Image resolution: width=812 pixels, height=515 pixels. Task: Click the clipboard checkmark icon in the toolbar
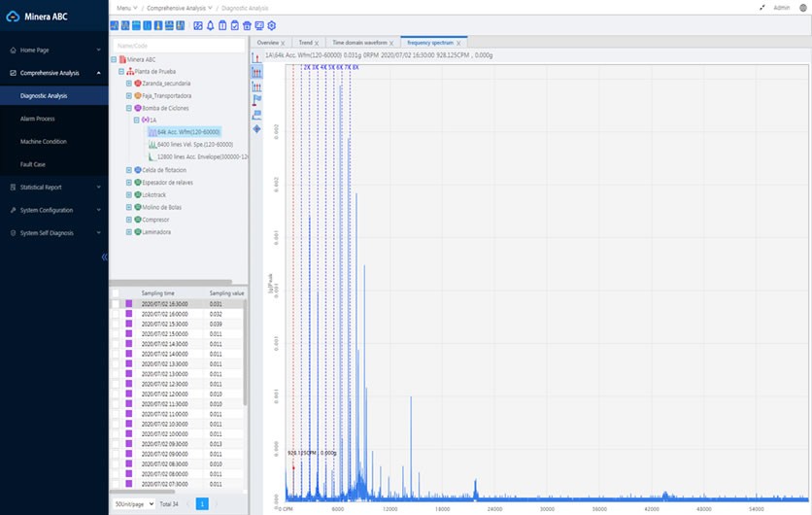235,26
